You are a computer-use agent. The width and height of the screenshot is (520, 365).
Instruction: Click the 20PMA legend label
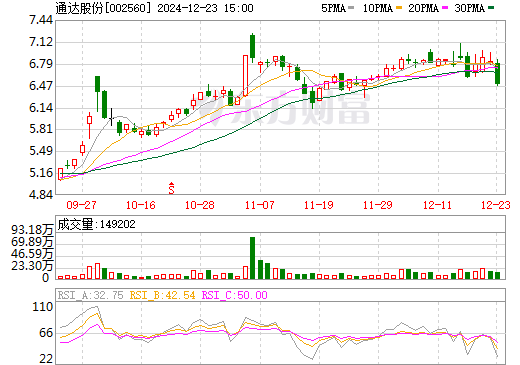click(423, 8)
